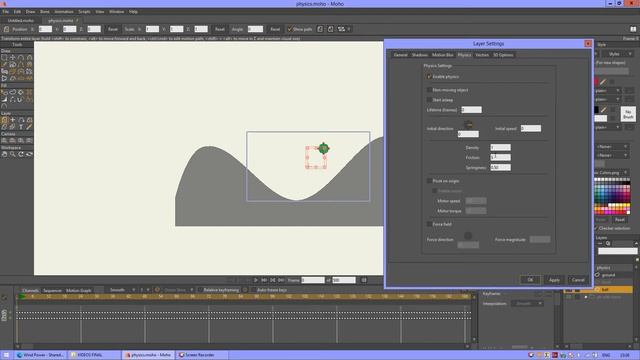This screenshot has width=640, height=360.
Task: Select the Create Shape fill tool
Action: (13, 92)
